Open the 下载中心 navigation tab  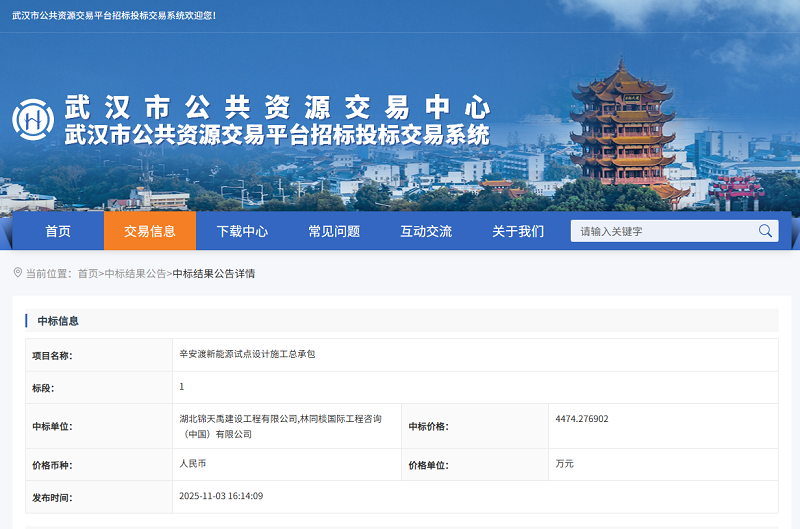(242, 231)
